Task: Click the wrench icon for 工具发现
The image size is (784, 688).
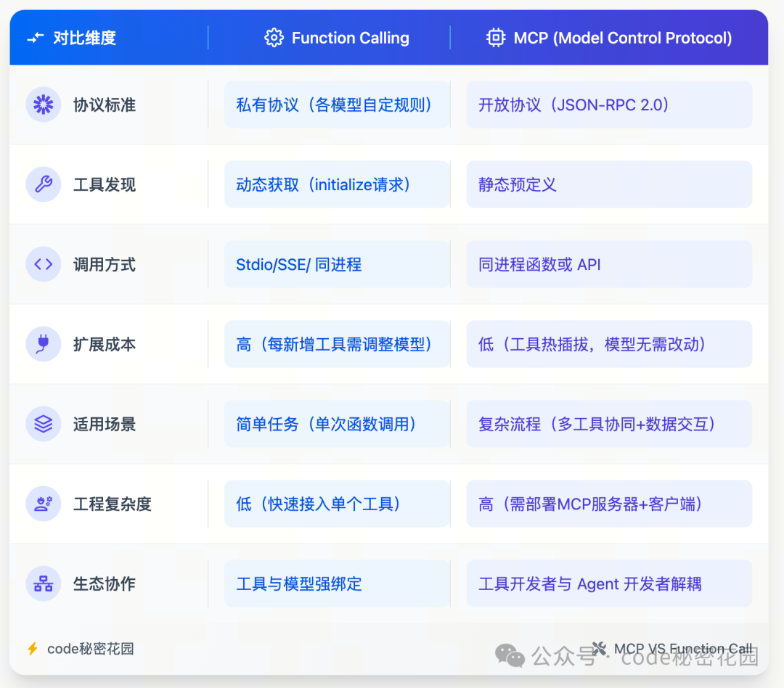Action: [x=43, y=184]
